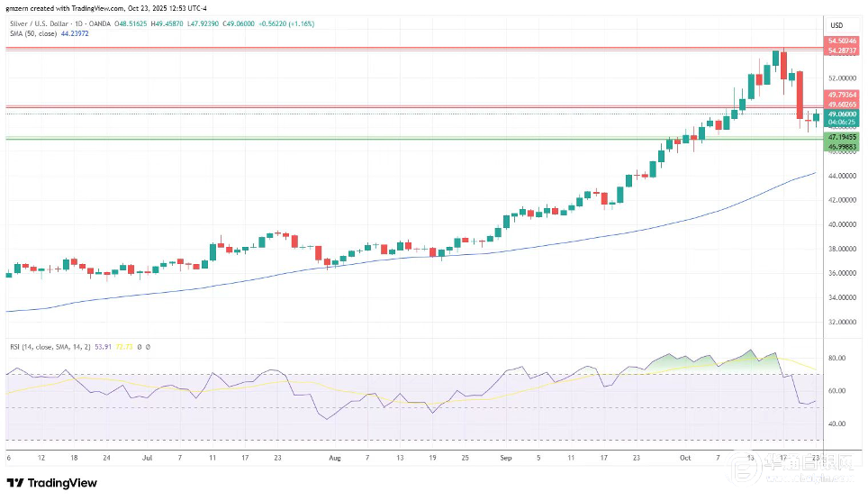The height and width of the screenshot is (501, 868).
Task: Click the TradingView logo icon
Action: point(16,483)
